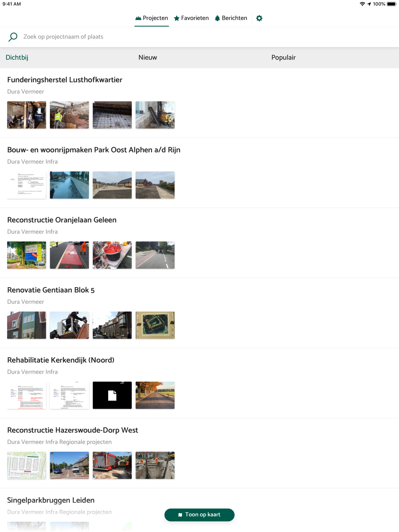Switch to the Nieuw tab
Image resolution: width=399 pixels, height=532 pixels.
click(x=148, y=57)
